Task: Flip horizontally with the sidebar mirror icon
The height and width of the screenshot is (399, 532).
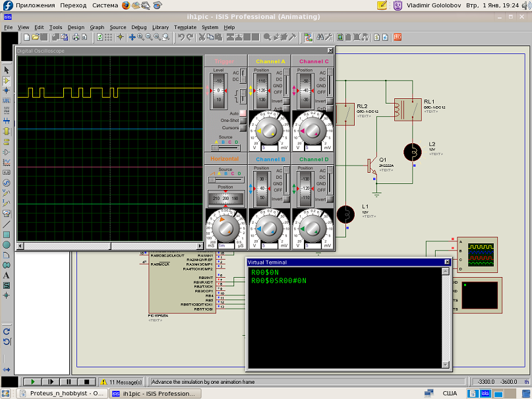Action: coord(7,369)
